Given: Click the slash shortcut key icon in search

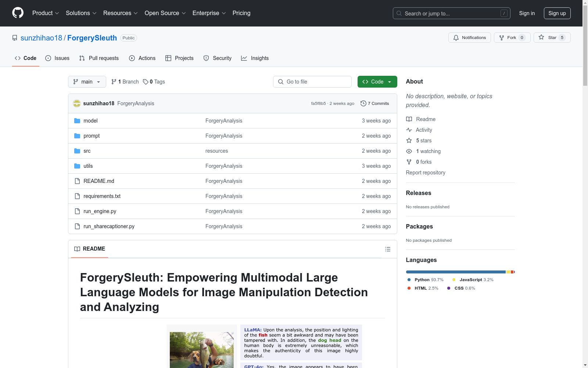Looking at the screenshot, I should (x=504, y=13).
